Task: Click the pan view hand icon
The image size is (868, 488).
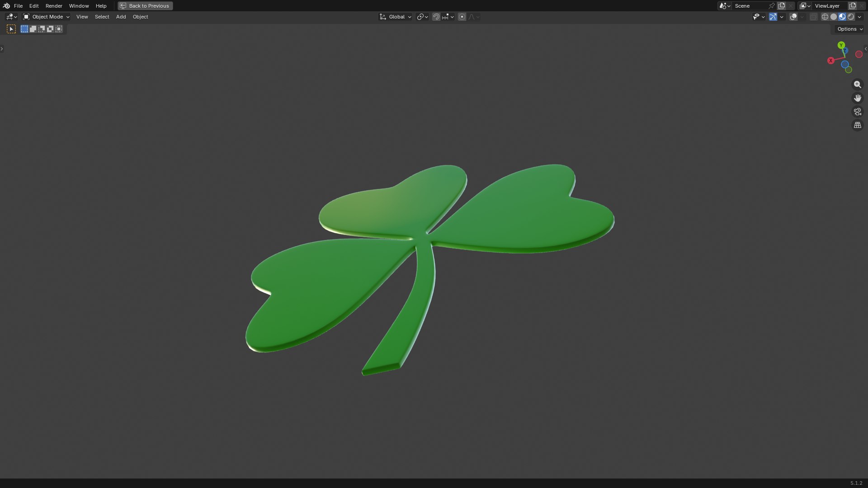Action: [x=858, y=98]
